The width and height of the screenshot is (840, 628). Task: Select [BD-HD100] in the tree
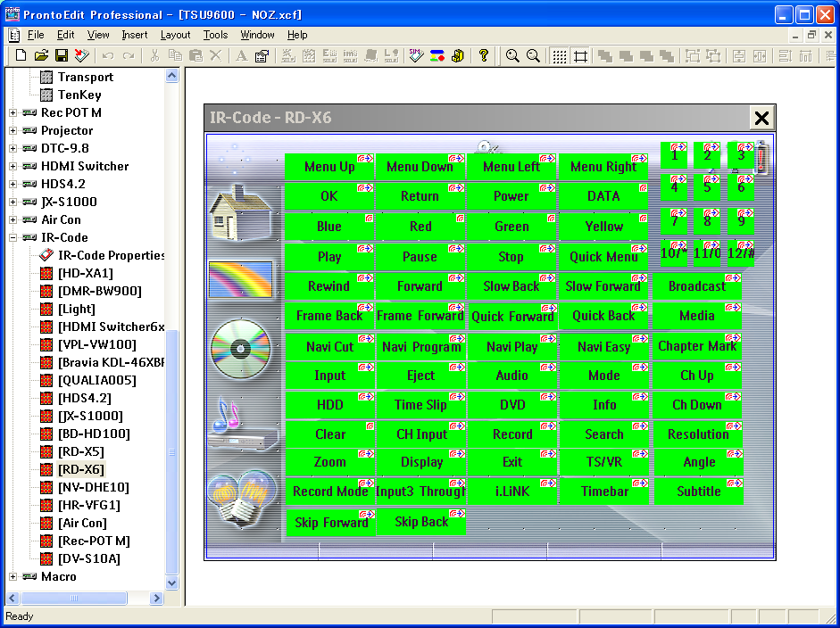(94, 434)
